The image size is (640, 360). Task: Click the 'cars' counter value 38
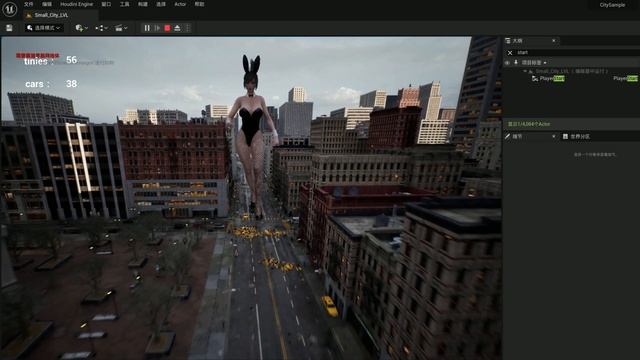point(71,84)
